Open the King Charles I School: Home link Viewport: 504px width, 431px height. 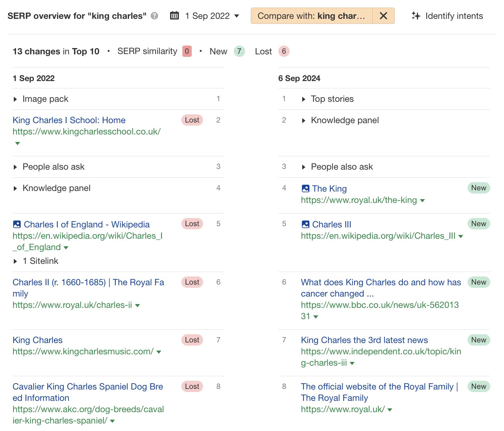coord(69,120)
